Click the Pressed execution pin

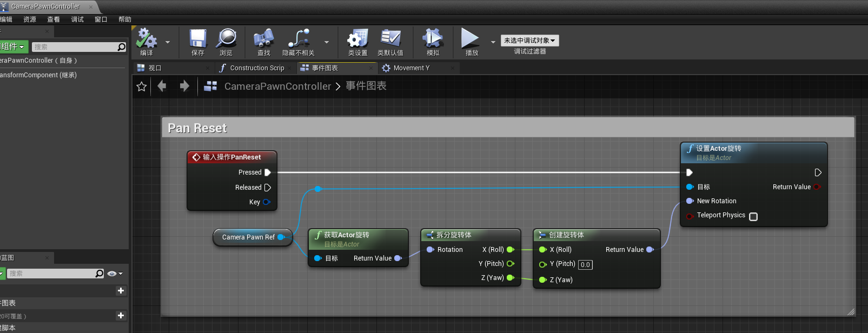pyautogui.click(x=268, y=172)
